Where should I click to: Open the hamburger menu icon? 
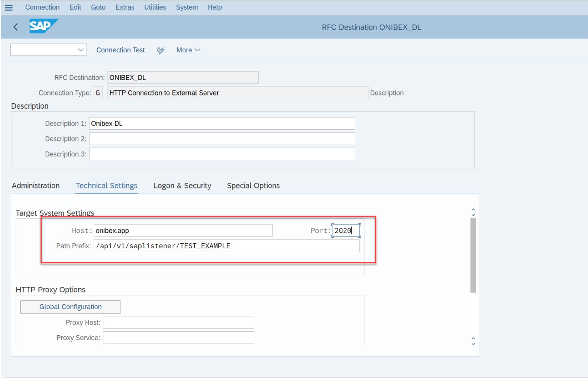9,7
